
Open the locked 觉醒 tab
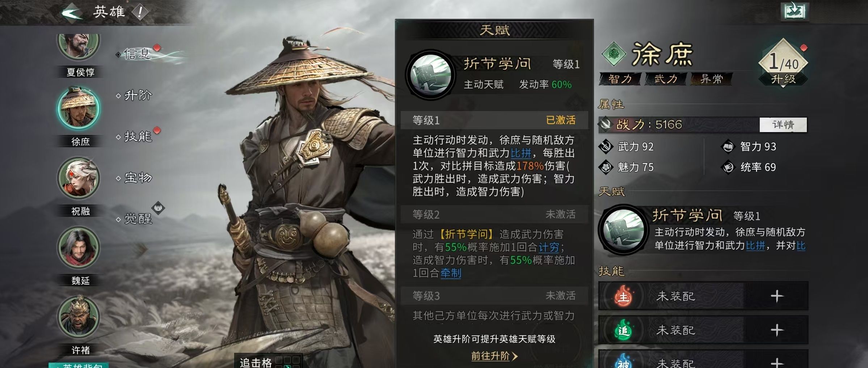(138, 219)
